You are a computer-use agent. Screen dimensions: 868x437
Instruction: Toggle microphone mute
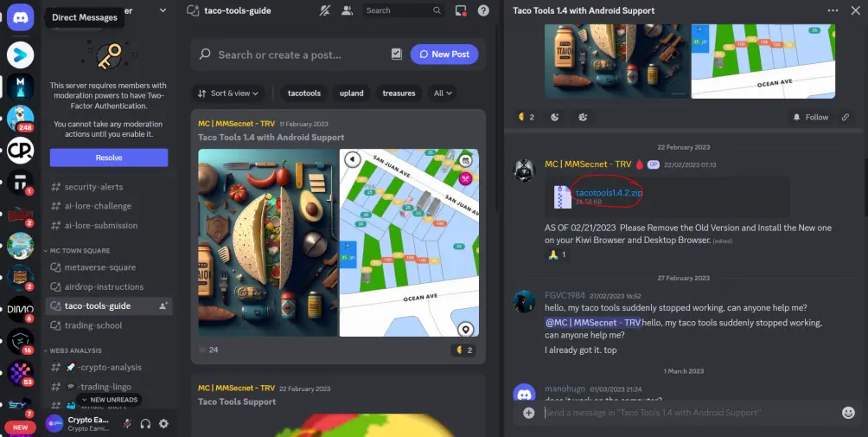[x=127, y=424]
